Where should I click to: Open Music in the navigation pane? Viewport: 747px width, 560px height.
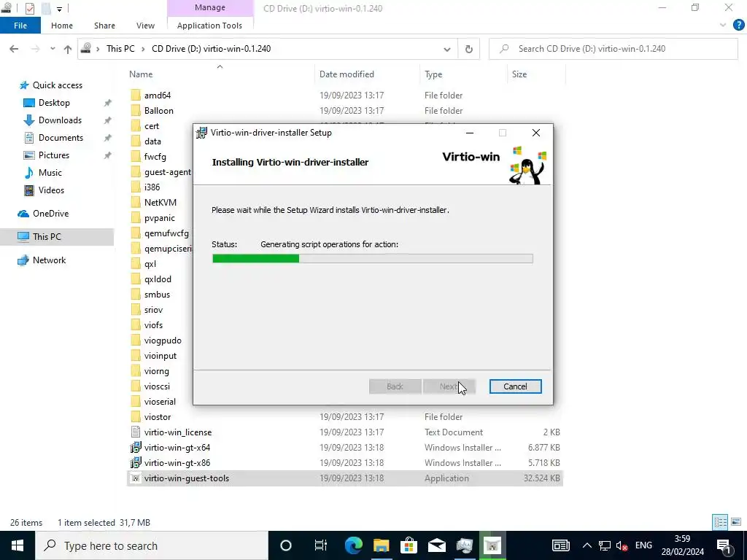[x=50, y=172]
